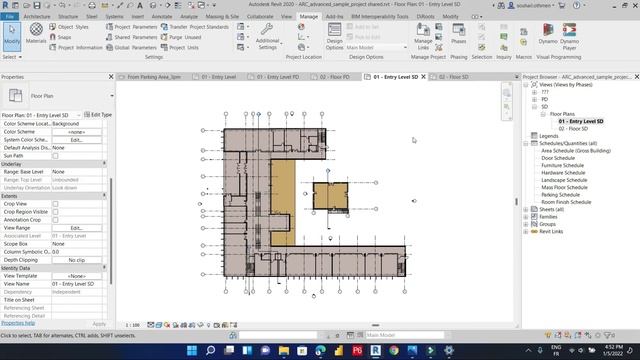Switch to 01 - Entry Level PD tab
The width and height of the screenshot is (640, 360).
point(278,77)
